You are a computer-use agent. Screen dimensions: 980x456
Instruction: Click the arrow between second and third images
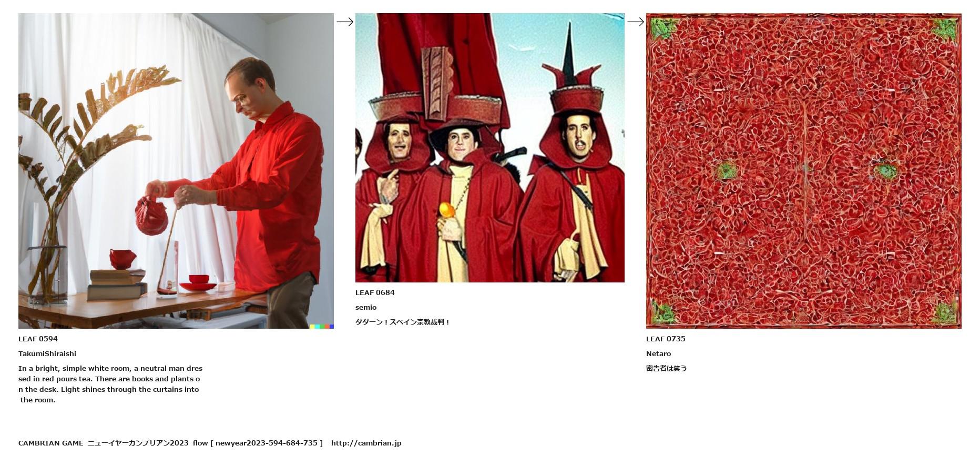click(636, 22)
